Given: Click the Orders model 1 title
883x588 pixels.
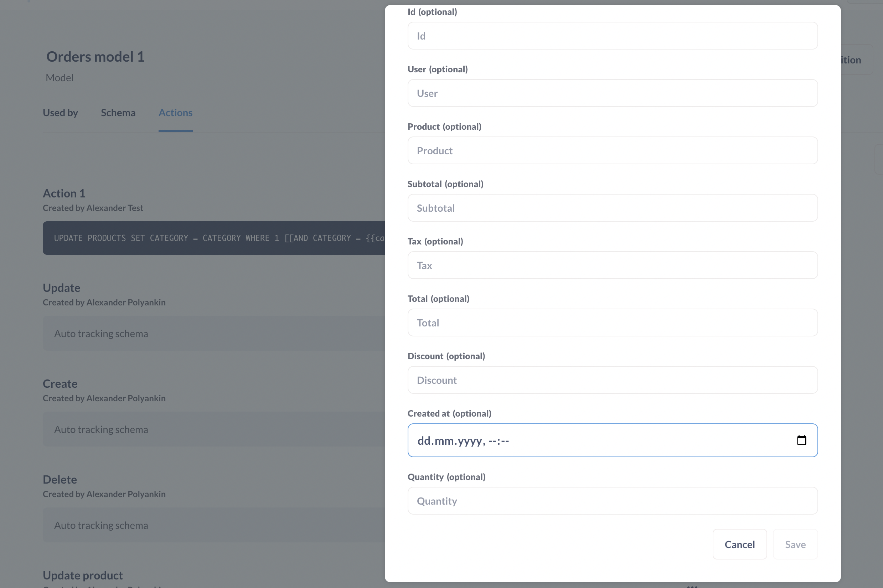Looking at the screenshot, I should [95, 57].
